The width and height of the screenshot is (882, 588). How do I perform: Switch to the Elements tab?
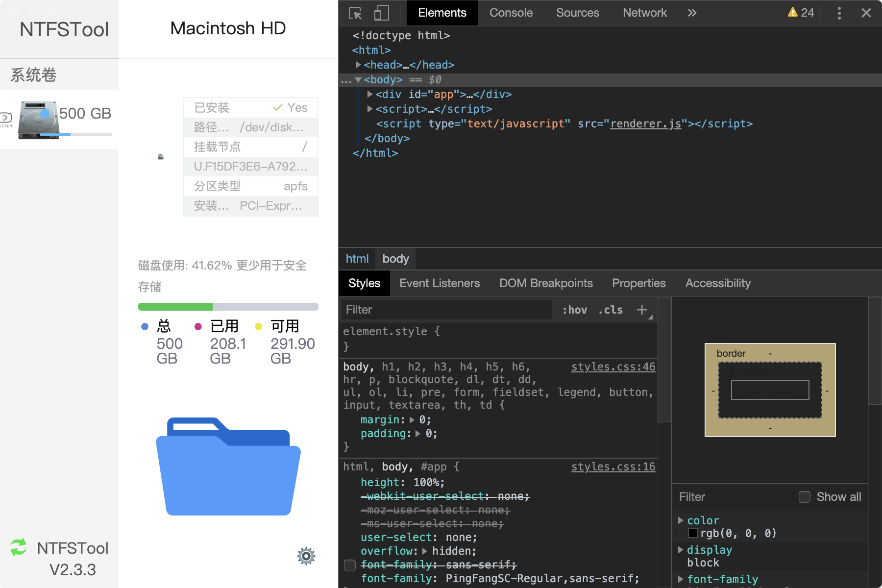click(442, 13)
